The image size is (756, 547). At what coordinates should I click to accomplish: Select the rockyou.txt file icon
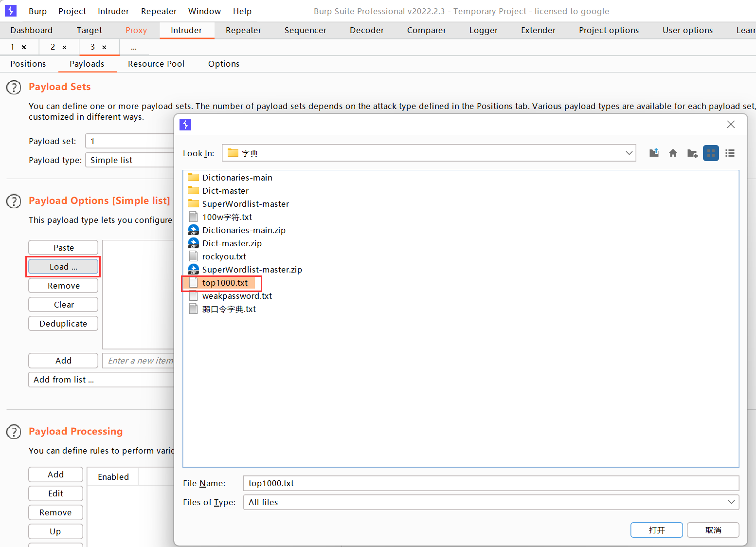coord(194,256)
